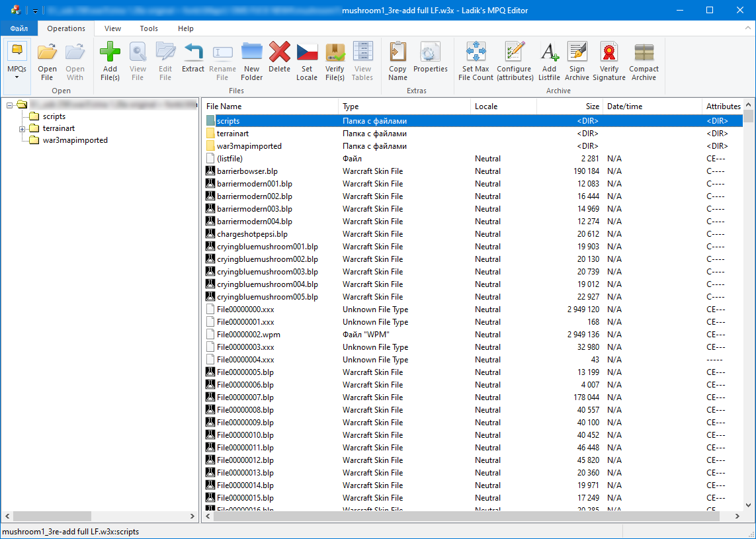The height and width of the screenshot is (539, 756).
Task: Click the Edit File icon
Action: (x=165, y=52)
